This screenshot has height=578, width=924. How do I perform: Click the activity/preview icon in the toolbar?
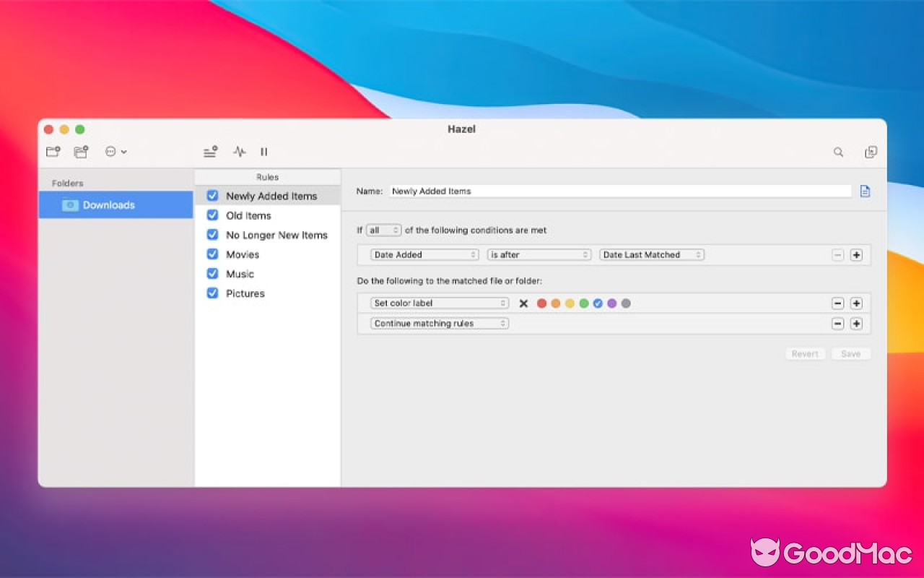coord(240,152)
